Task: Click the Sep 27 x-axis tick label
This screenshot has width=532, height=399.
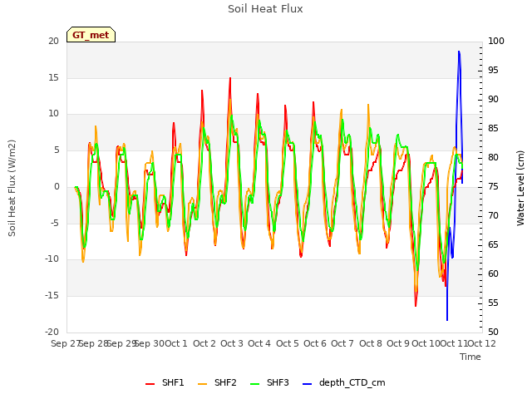Action: [66, 343]
